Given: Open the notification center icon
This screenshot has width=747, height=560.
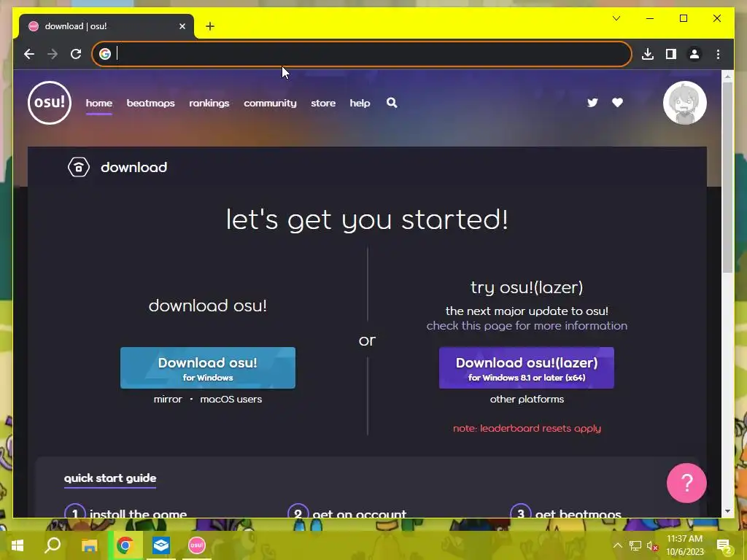Looking at the screenshot, I should click(x=724, y=545).
